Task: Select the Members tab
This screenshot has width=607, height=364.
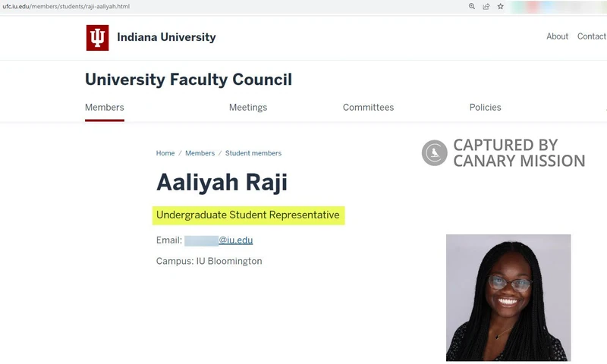Action: coord(105,108)
